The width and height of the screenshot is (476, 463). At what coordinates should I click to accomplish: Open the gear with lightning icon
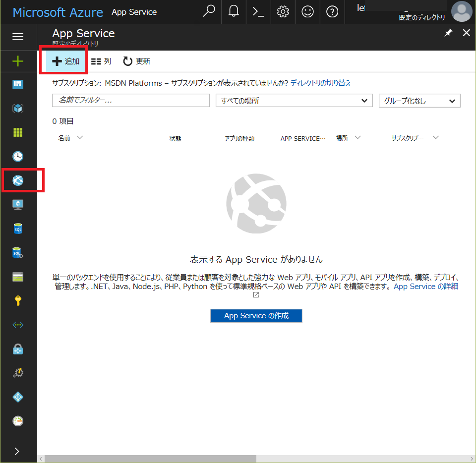(x=18, y=373)
